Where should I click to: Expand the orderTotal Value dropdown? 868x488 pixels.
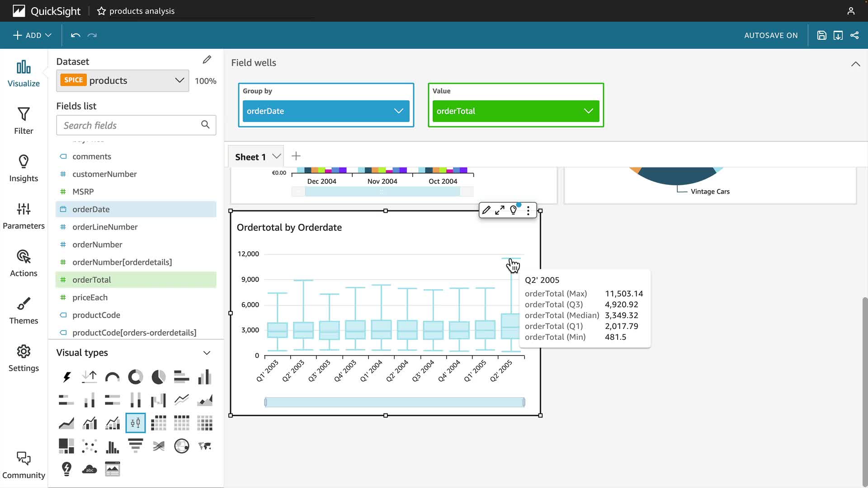coord(588,111)
